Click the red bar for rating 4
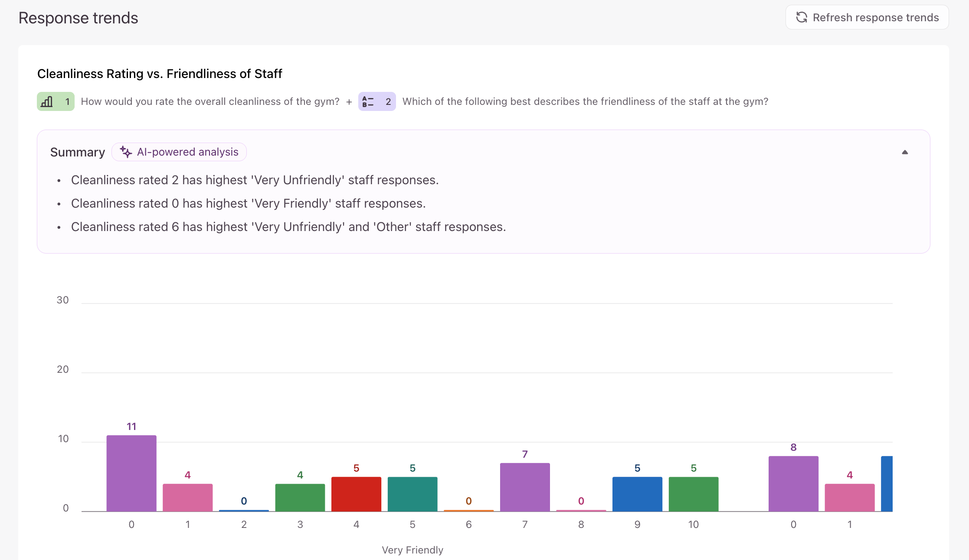The width and height of the screenshot is (969, 560). (x=356, y=494)
